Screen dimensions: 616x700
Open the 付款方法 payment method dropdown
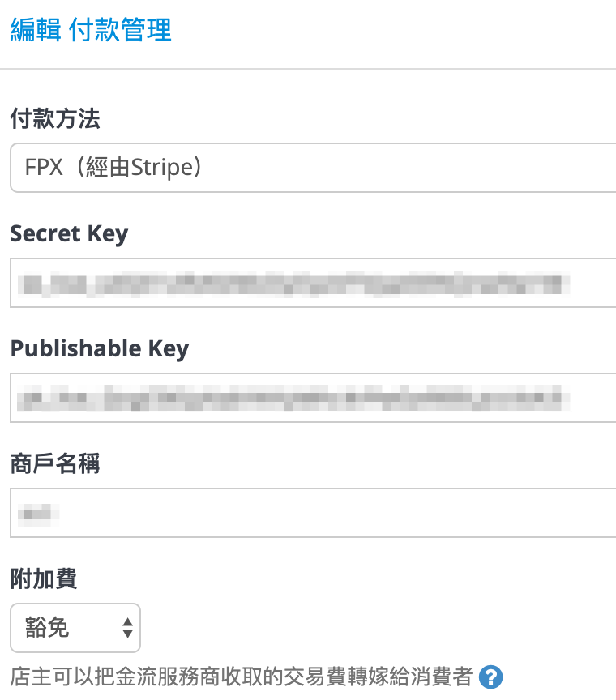(x=313, y=168)
